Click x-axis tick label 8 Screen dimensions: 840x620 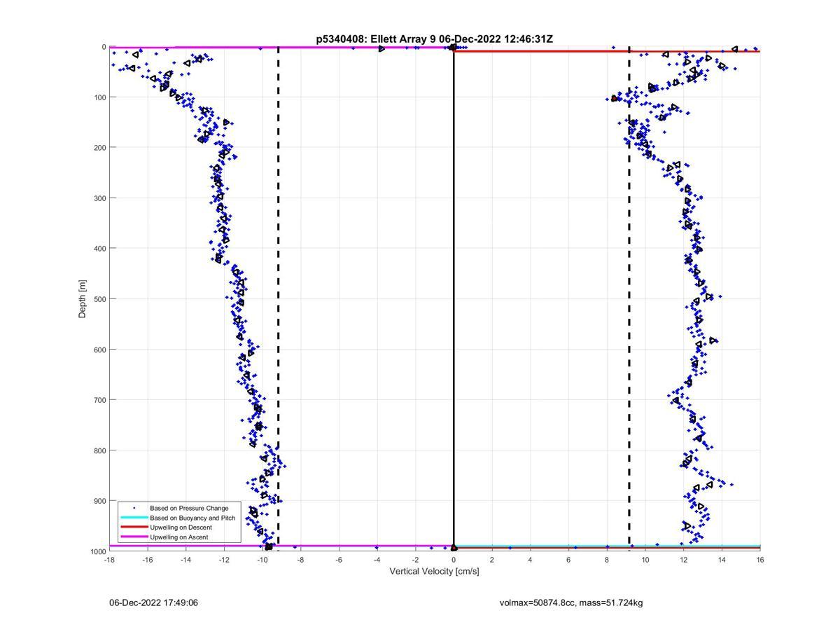click(x=607, y=560)
